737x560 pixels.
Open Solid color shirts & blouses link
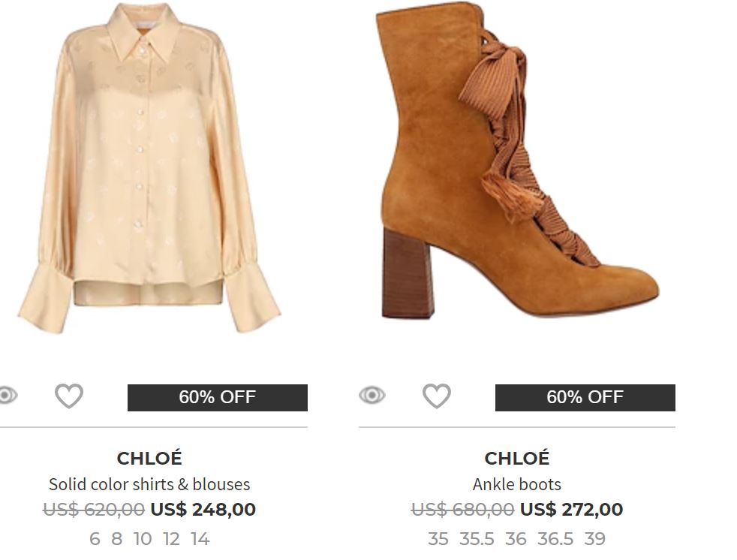pyautogui.click(x=149, y=484)
